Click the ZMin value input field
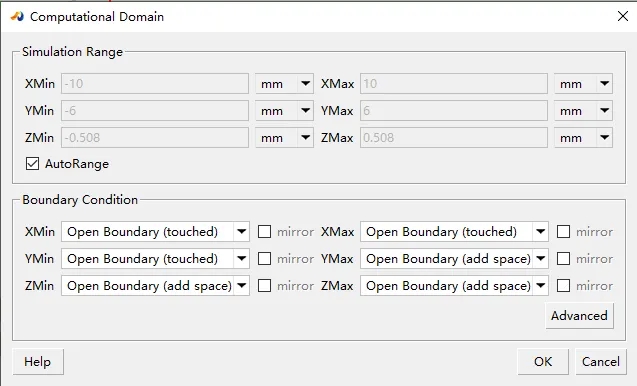 (155, 138)
